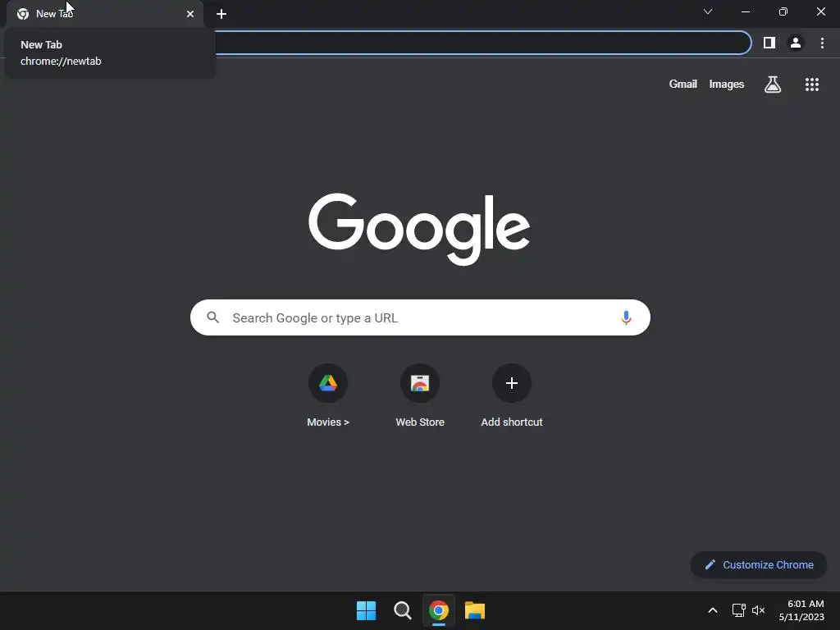Click the muted volume tray icon
This screenshot has width=840, height=630.
[x=758, y=610]
